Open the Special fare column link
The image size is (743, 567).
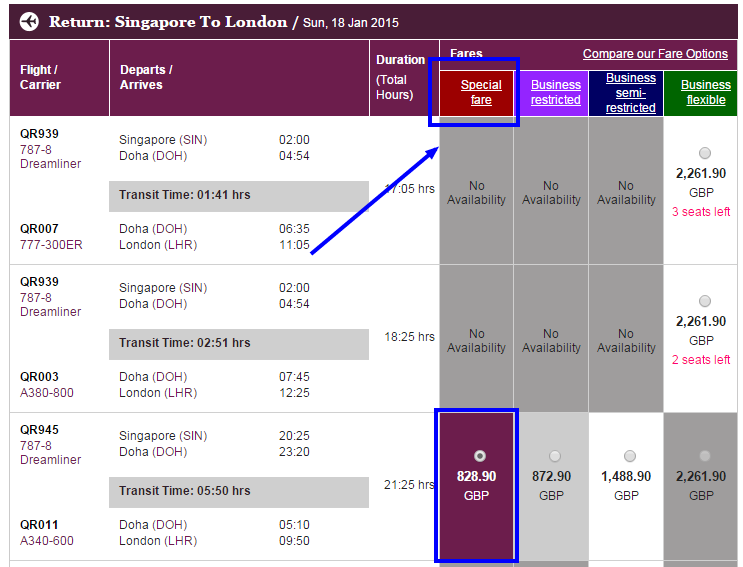coord(481,92)
